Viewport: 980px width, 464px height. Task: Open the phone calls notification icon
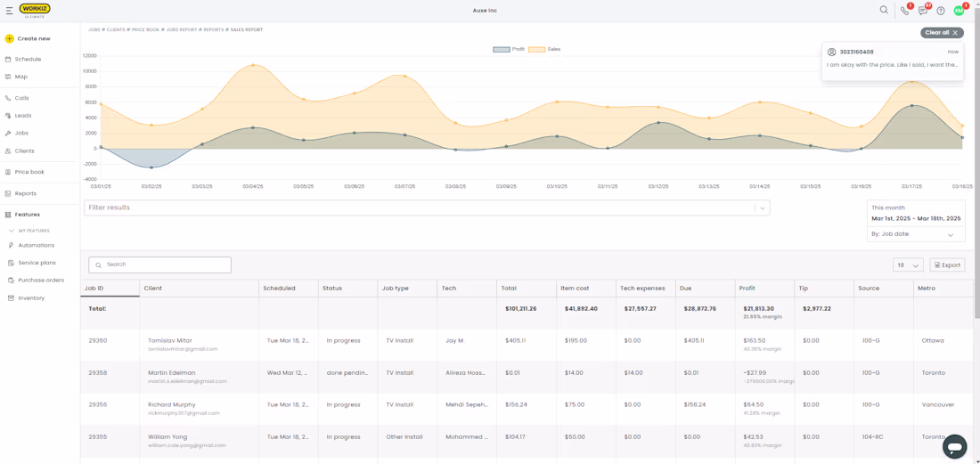coord(905,11)
